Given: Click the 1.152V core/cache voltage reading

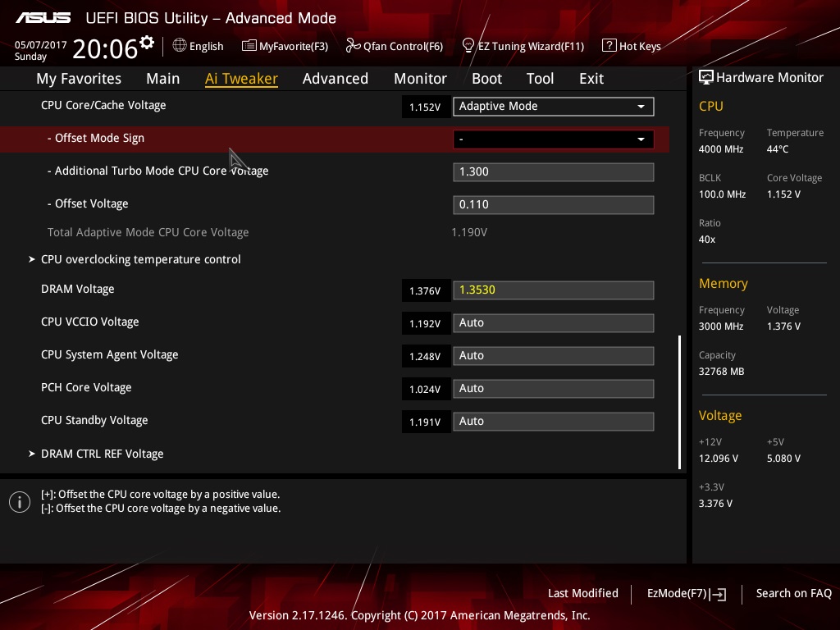Looking at the screenshot, I should pos(426,107).
